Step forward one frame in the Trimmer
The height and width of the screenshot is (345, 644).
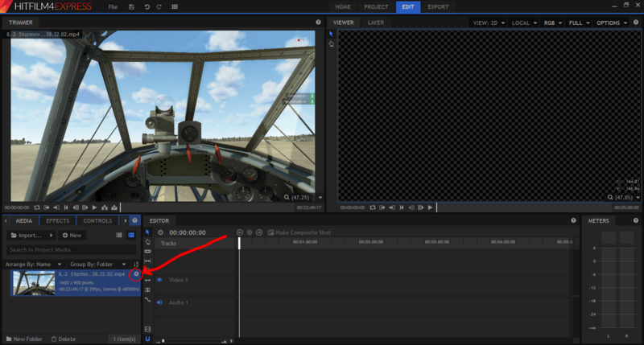85,207
